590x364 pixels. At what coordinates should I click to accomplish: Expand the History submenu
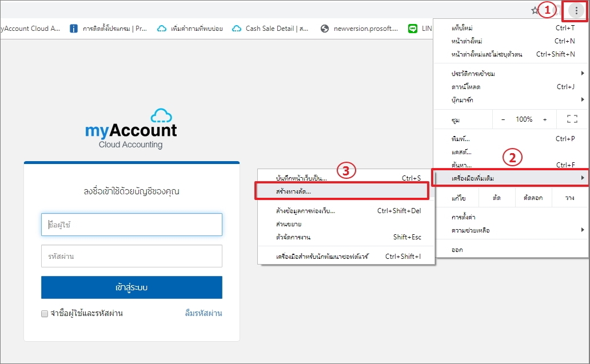click(x=511, y=73)
